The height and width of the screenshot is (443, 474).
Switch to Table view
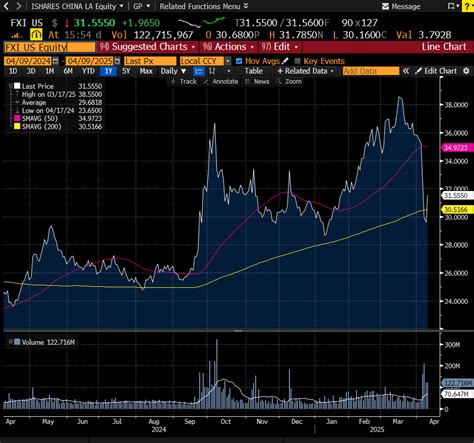pyautogui.click(x=253, y=71)
